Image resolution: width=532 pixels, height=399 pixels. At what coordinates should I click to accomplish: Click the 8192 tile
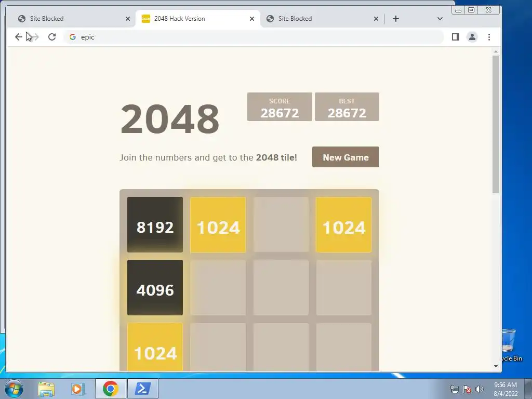155,224
